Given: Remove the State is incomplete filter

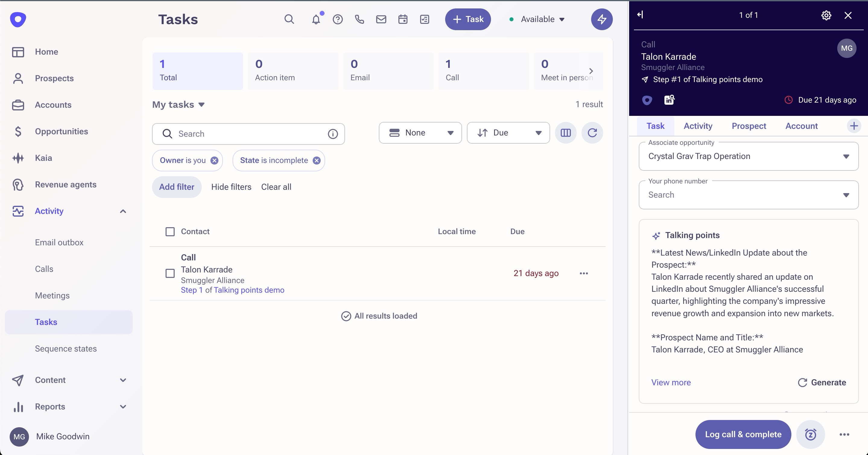Looking at the screenshot, I should click(316, 161).
